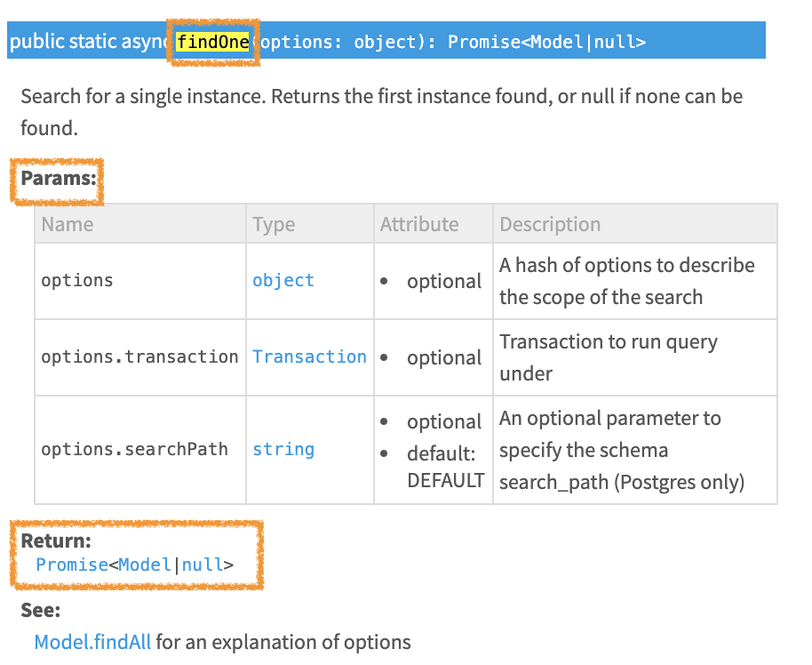This screenshot has width=812, height=665.
Task: Open the string type link for searchPath
Action: pos(283,449)
